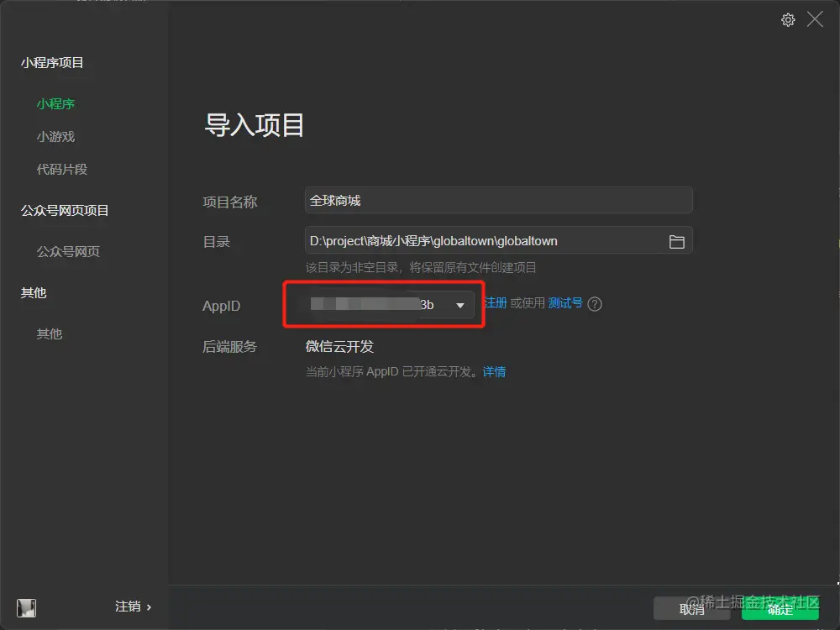
Task: Browse for directory with the folder icon
Action: click(x=676, y=242)
